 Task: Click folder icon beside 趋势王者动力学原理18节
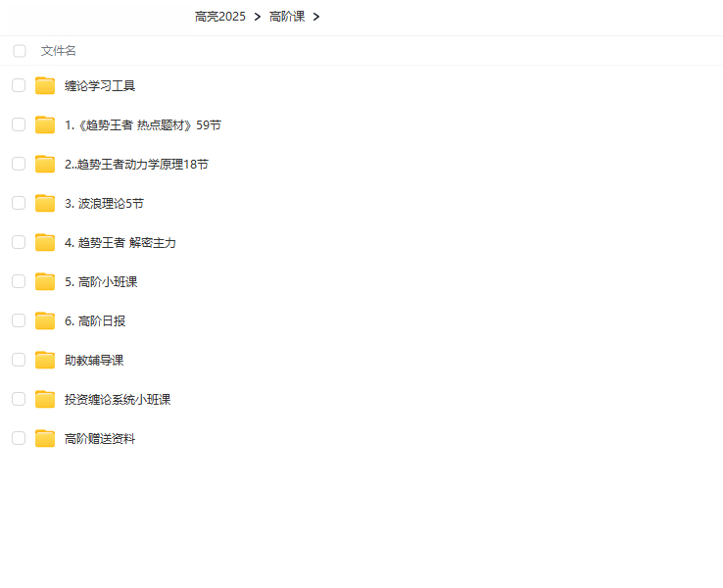[45, 164]
